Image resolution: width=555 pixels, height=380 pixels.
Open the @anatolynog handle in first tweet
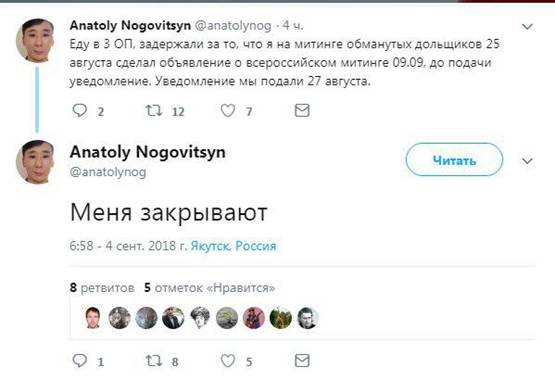tap(233, 25)
